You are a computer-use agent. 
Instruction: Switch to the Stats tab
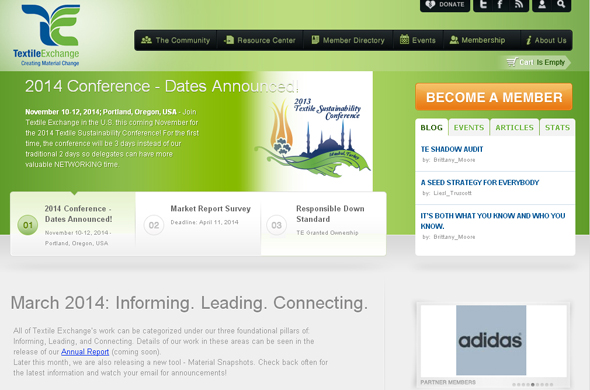click(557, 128)
